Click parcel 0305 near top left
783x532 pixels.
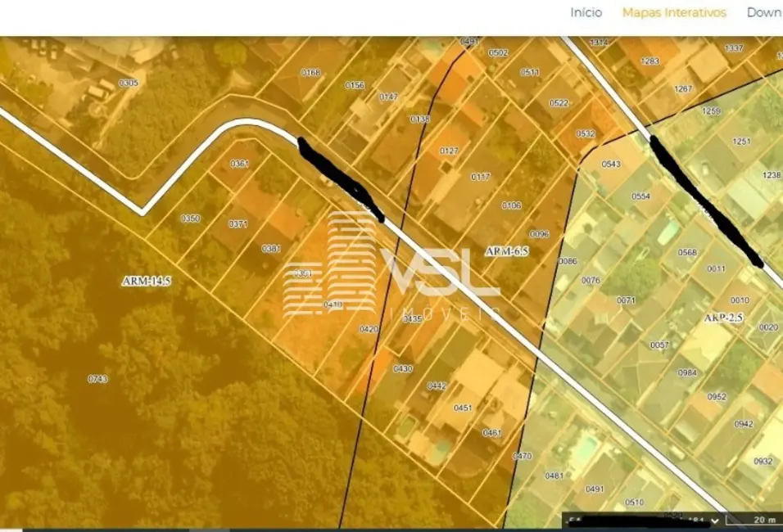pyautogui.click(x=129, y=83)
